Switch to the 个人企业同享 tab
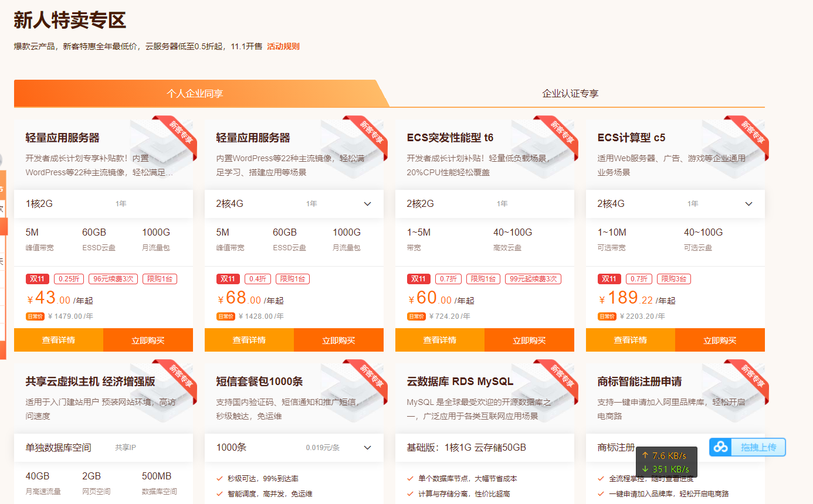Viewport: 813px width, 504px height. (195, 94)
